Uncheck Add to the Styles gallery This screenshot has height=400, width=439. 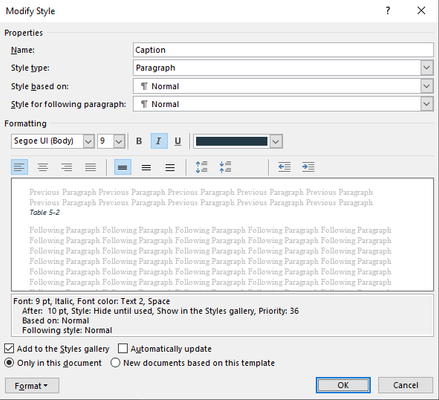point(9,349)
